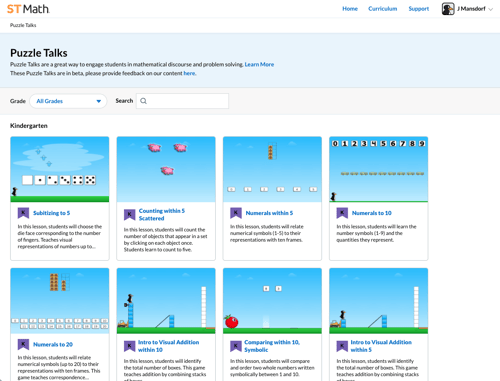Image resolution: width=500 pixels, height=381 pixels.
Task: Open the Curriculum menu item
Action: (383, 9)
